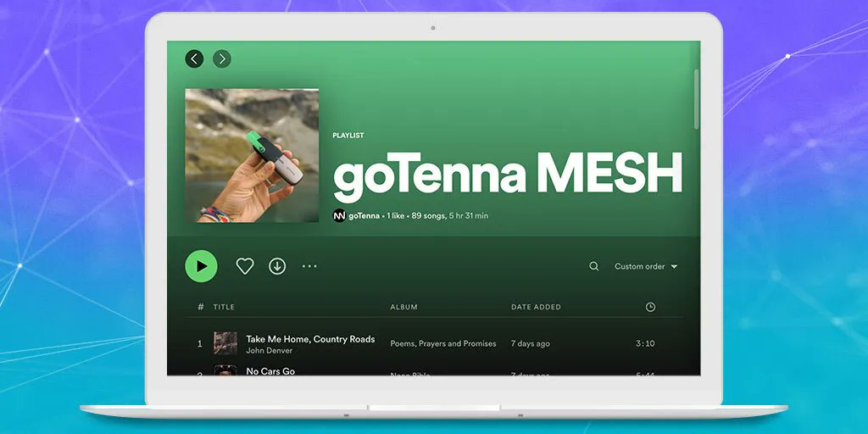Image resolution: width=868 pixels, height=434 pixels.
Task: Play the goTenna MESH playlist
Action: 201,266
